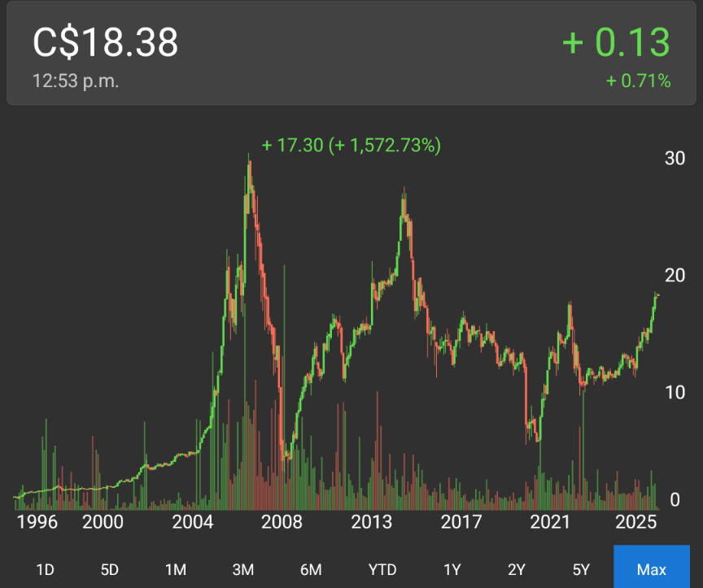
Task: Click the 20 y-axis label
Action: point(675,276)
